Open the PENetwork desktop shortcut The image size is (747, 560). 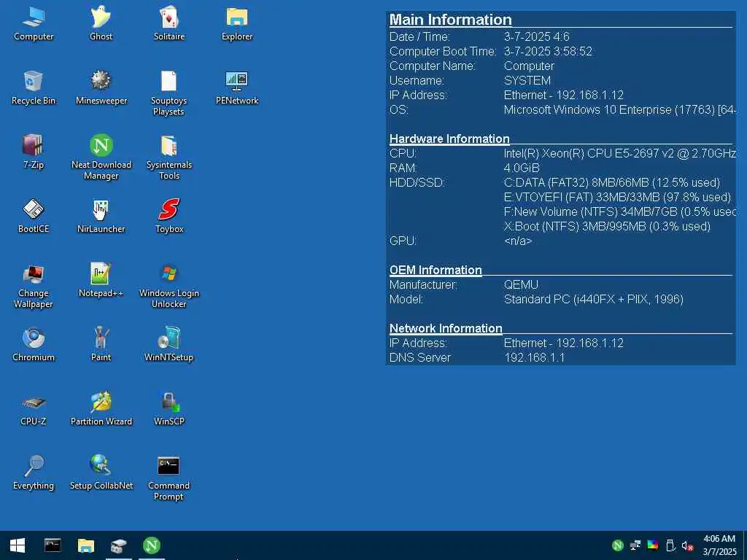(x=237, y=88)
